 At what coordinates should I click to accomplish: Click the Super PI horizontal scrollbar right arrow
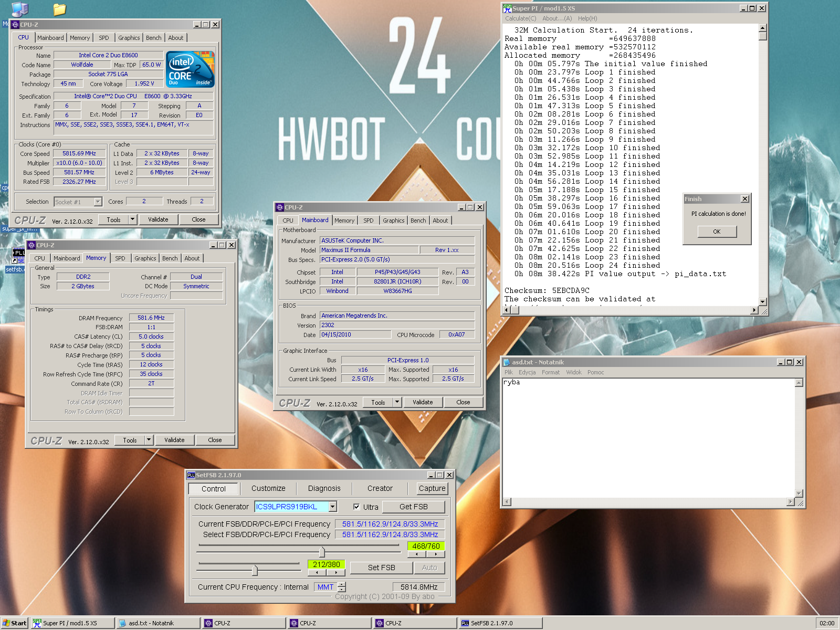tap(754, 310)
